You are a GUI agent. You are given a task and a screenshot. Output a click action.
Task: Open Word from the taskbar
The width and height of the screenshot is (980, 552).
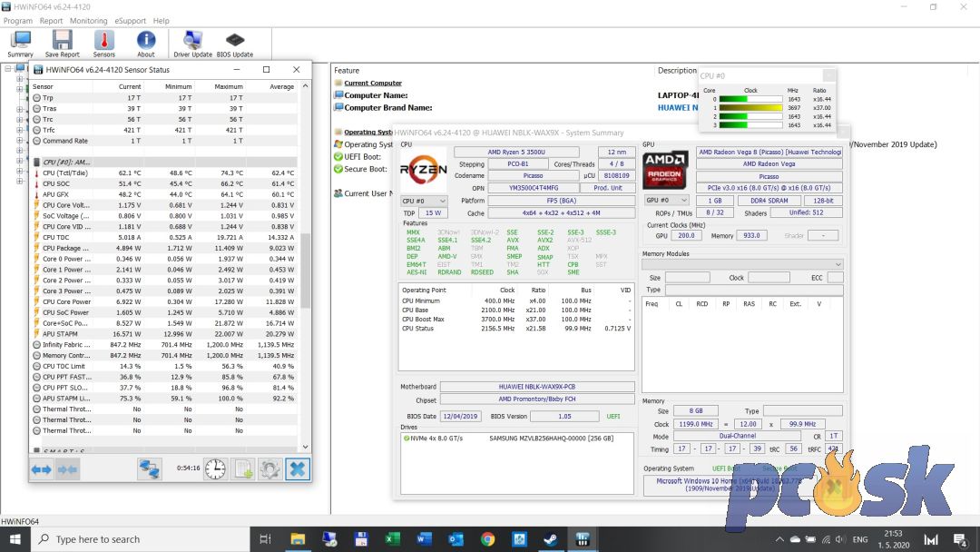[424, 539]
